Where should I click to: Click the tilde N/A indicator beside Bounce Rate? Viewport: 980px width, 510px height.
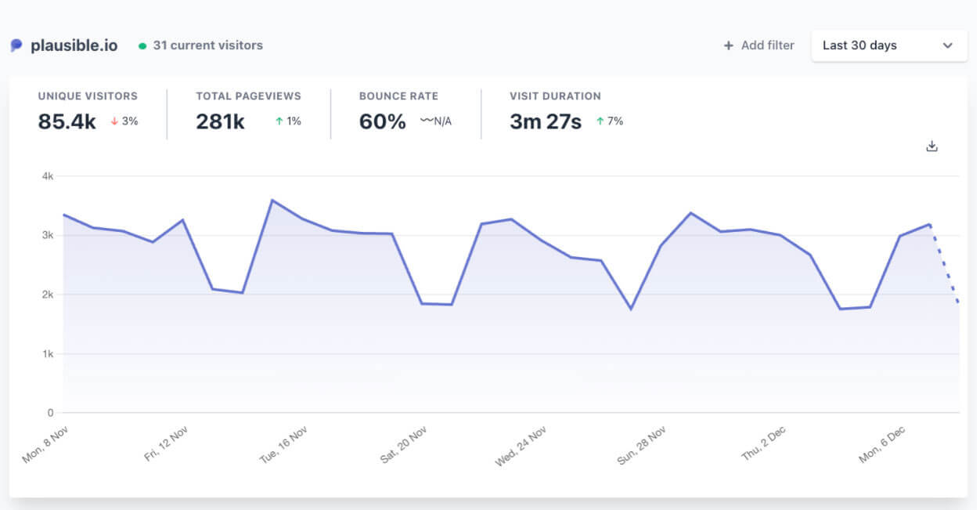[x=433, y=122]
